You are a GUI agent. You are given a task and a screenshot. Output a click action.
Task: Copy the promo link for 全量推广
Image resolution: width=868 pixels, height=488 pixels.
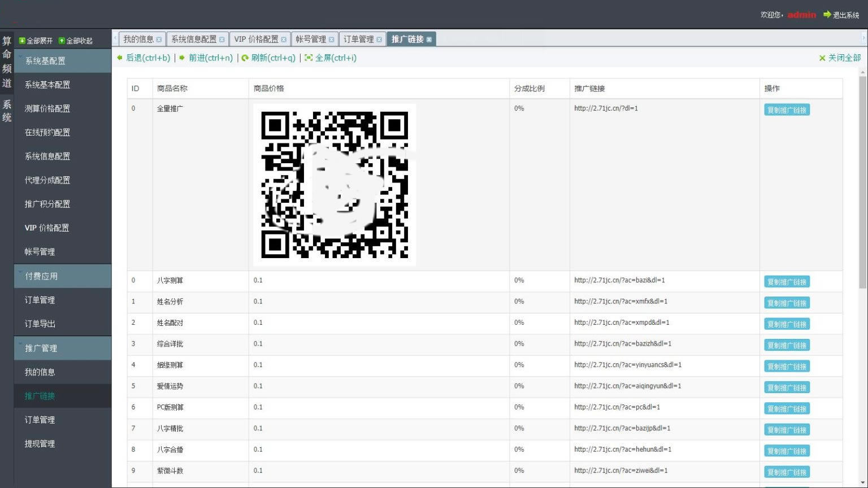pos(787,110)
